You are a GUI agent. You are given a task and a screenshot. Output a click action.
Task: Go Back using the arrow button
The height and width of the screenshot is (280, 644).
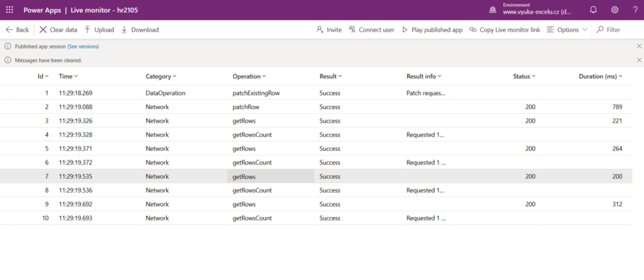17,30
